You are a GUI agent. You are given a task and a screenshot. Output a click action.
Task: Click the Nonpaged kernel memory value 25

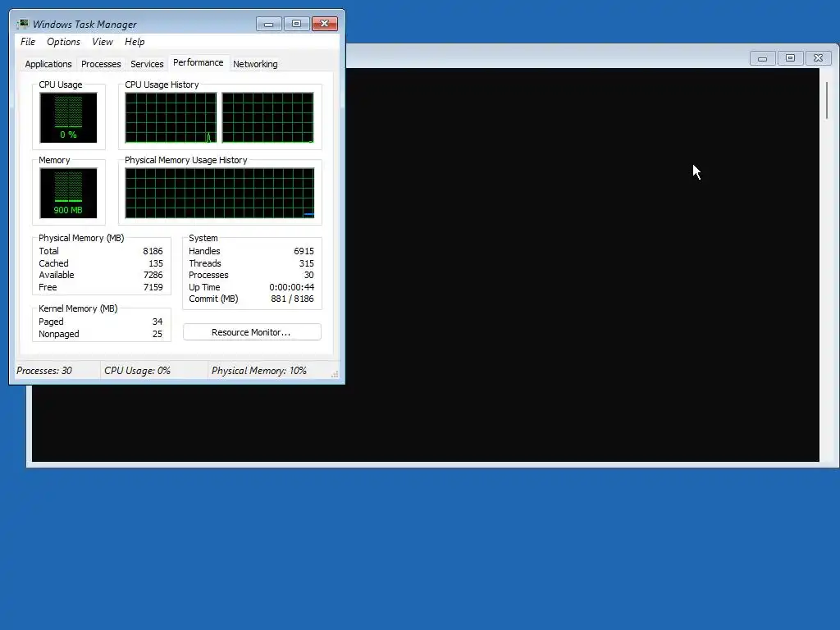point(157,335)
